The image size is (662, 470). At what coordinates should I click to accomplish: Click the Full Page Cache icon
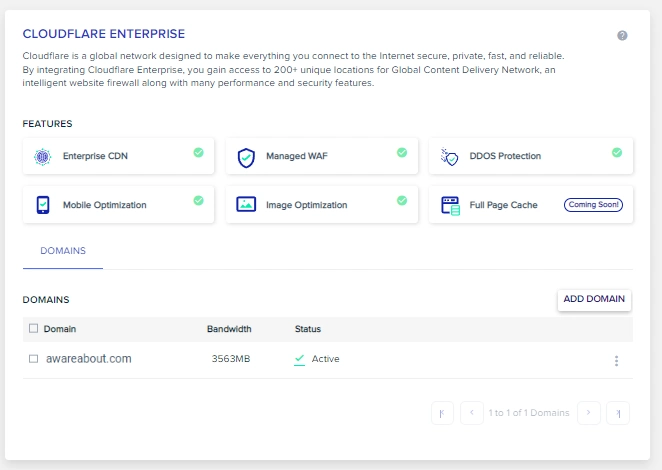pos(450,206)
